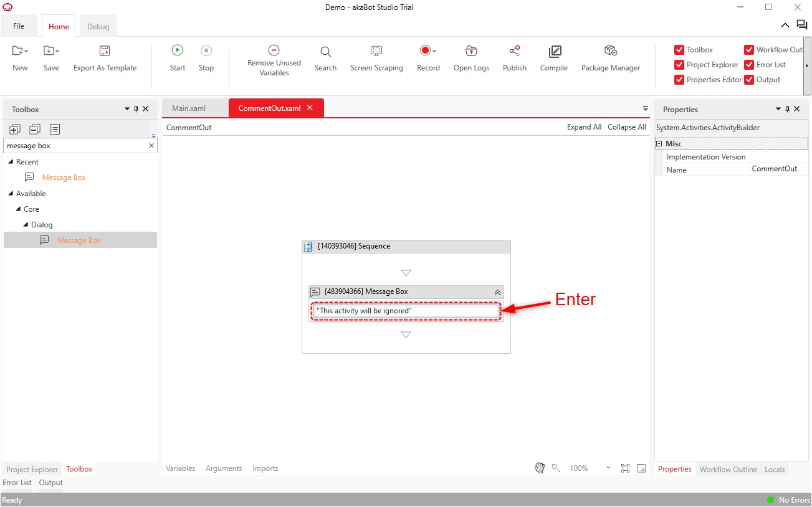Collapse the ribbon with caret
The width and height of the screenshot is (812, 507).
(785, 26)
